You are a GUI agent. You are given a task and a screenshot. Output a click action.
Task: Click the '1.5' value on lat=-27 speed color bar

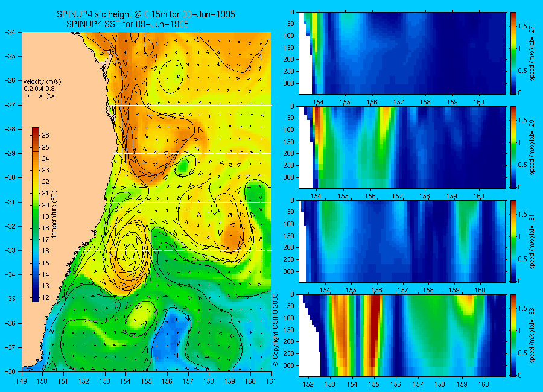[x=522, y=27]
